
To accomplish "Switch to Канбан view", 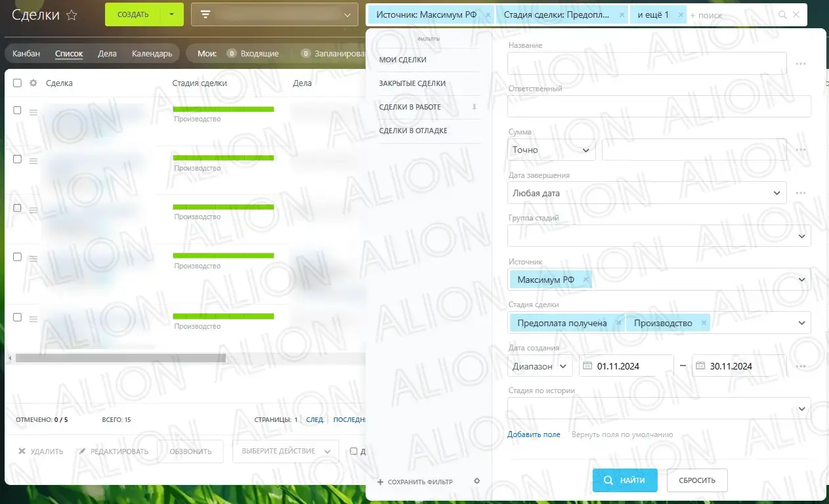I will click(26, 54).
